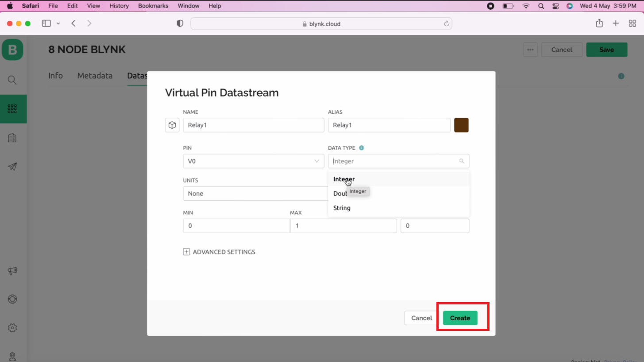Click the blynk.cloud address bar
The height and width of the screenshot is (362, 644).
pyautogui.click(x=321, y=24)
